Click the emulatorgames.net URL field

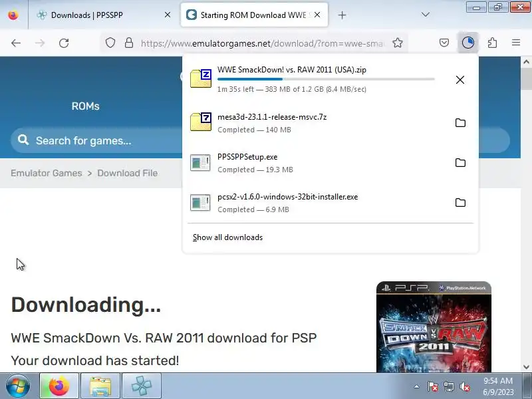tap(262, 43)
